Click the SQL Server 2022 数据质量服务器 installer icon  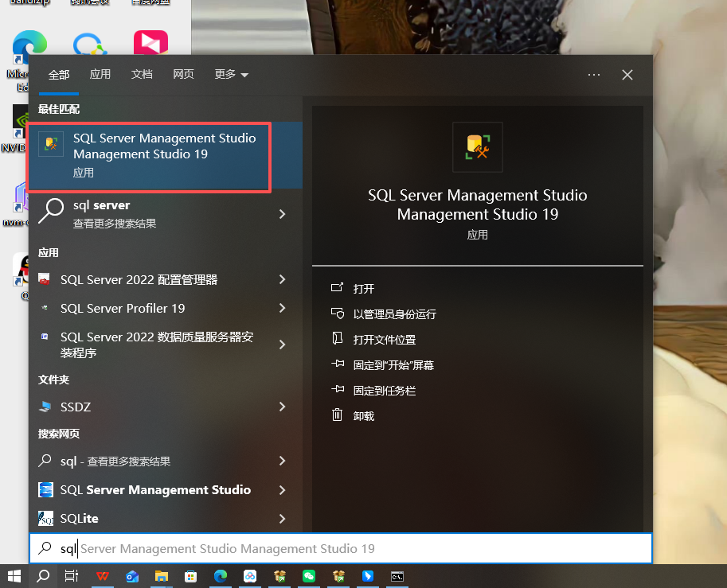pyautogui.click(x=45, y=337)
